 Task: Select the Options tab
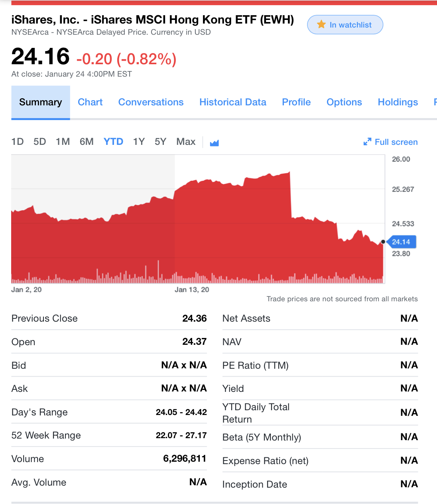click(x=344, y=102)
